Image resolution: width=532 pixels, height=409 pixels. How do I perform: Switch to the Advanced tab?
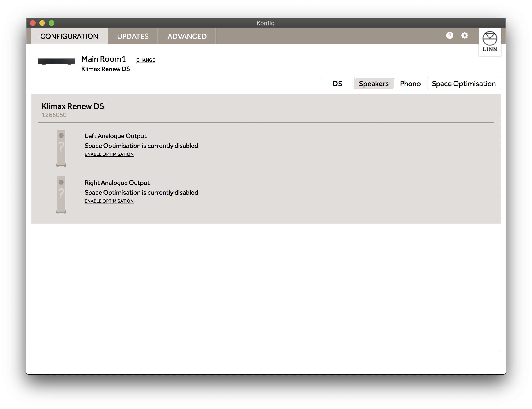(x=187, y=36)
